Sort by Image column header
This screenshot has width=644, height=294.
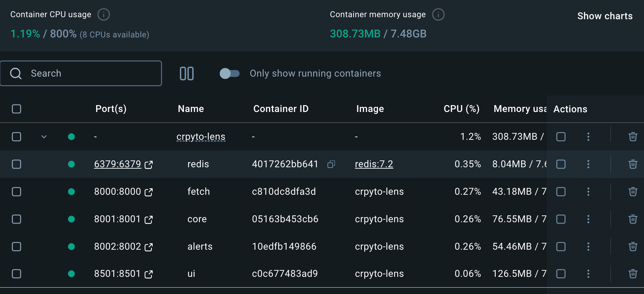tap(370, 109)
